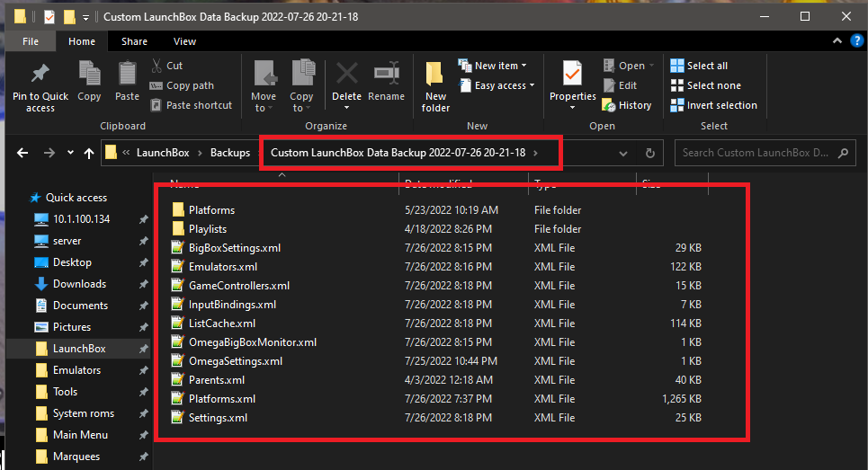Open the New item dropdown

[x=492, y=66]
